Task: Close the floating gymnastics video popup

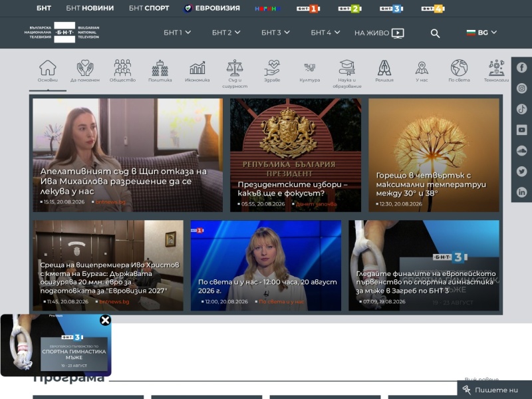Action: 105,320
